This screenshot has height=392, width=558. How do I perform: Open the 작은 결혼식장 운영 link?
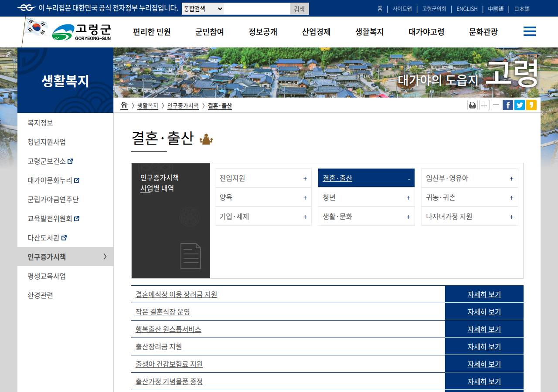tap(163, 312)
